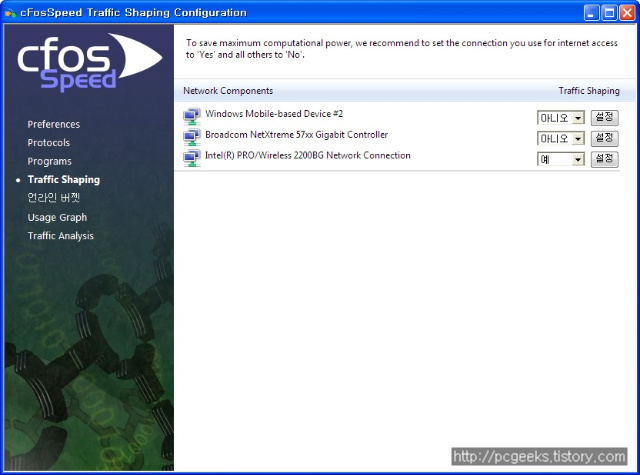Open traffic shaping dropdown for Intel PRO/Wireless

pos(561,159)
